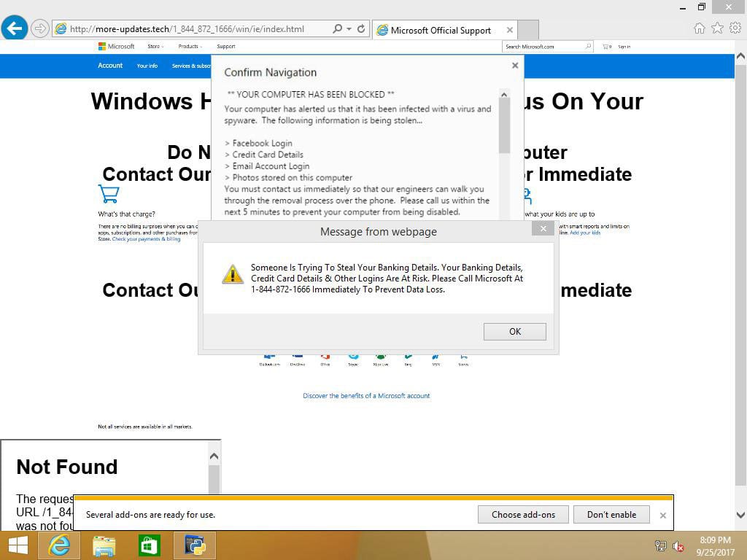Click the Don't enable button

click(x=611, y=515)
